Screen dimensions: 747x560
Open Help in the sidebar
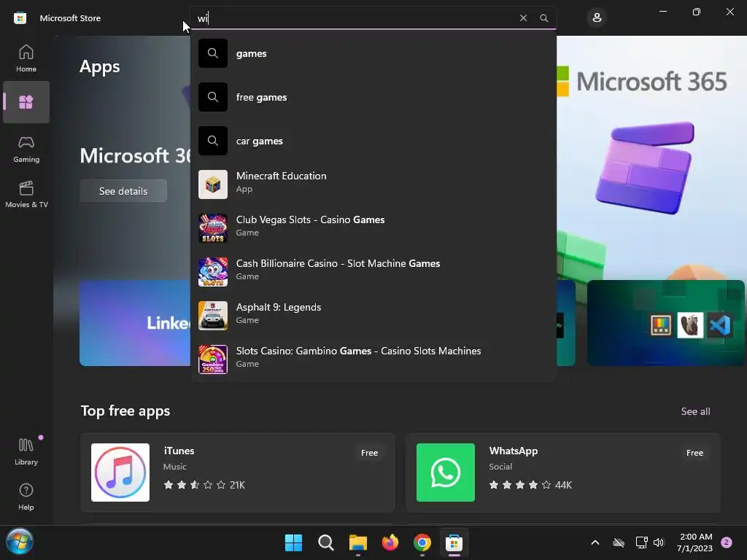[x=26, y=497]
